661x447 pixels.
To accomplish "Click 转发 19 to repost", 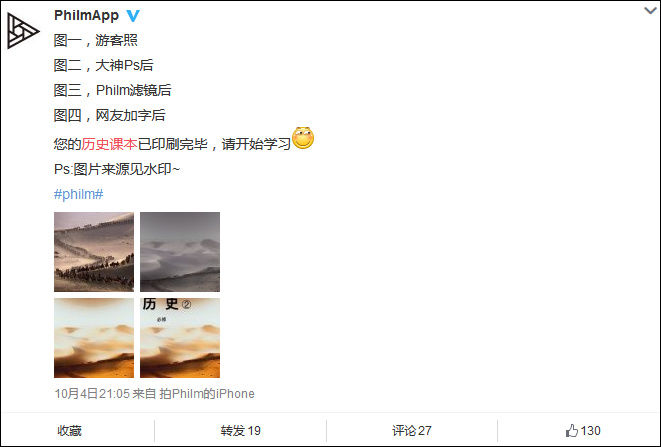I will tap(240, 431).
